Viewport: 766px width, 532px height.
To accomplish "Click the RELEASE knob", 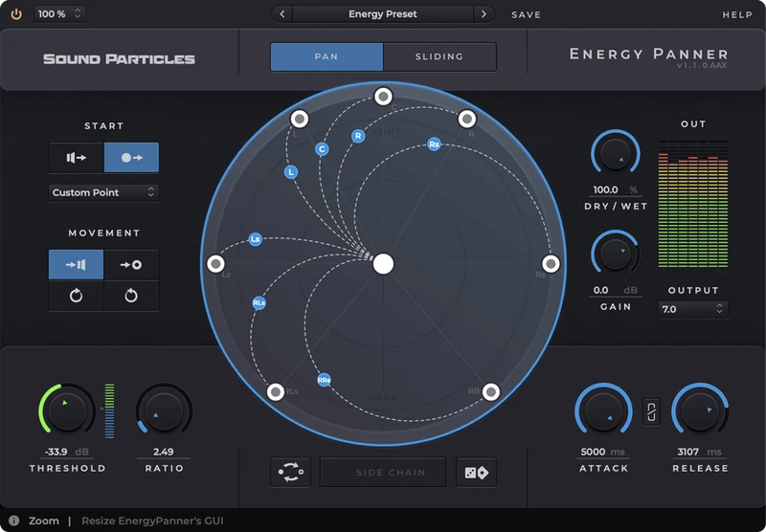I will tap(700, 410).
